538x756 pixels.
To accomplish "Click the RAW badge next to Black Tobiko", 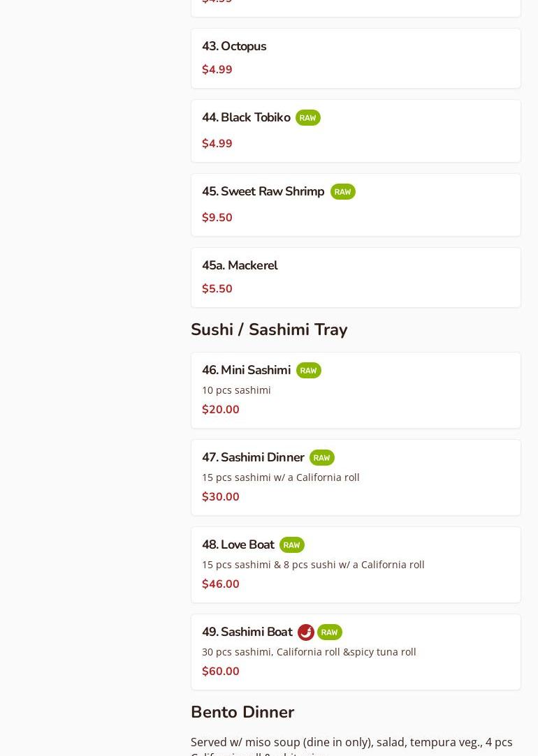I will (x=307, y=118).
